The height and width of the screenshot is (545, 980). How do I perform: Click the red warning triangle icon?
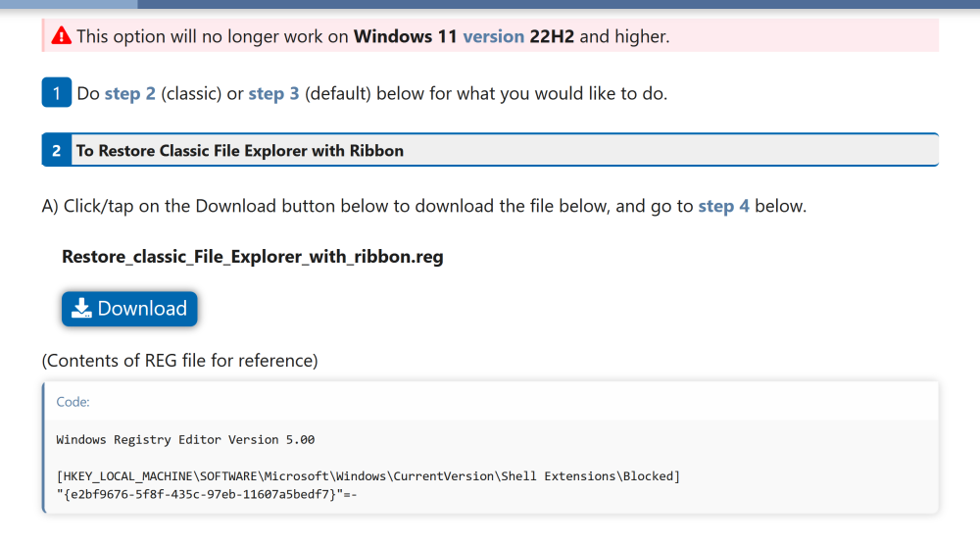click(x=62, y=36)
